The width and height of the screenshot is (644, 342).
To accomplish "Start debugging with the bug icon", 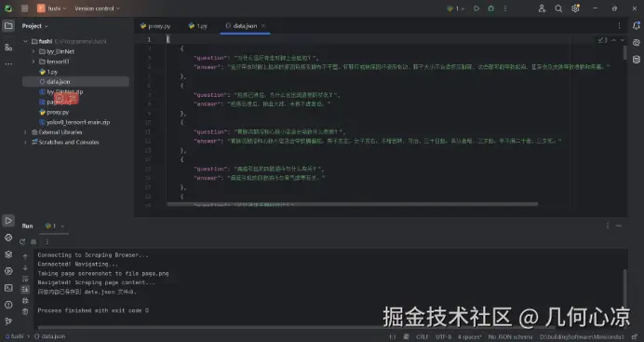I will 490,8.
